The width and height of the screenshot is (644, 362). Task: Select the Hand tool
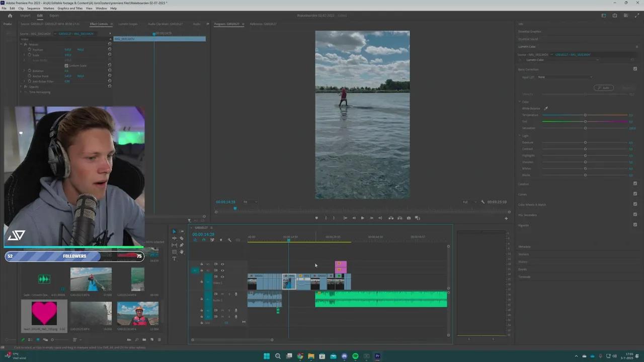182,252
